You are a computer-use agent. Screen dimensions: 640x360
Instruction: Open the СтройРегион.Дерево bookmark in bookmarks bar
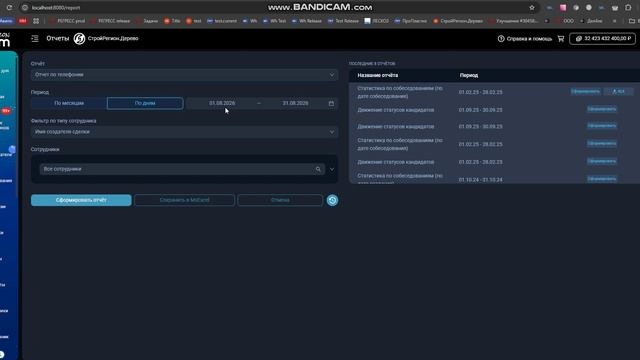coord(458,21)
